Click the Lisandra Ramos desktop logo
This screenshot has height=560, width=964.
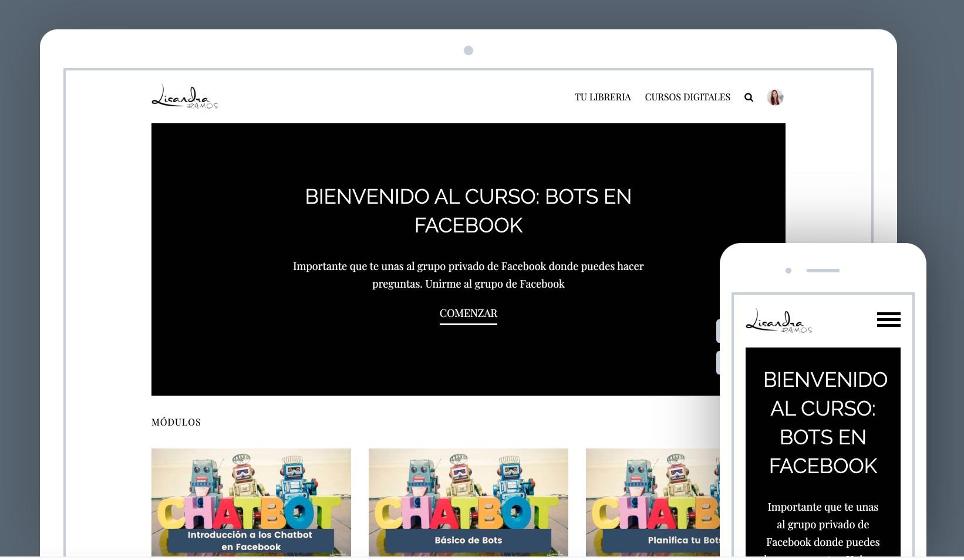[185, 96]
